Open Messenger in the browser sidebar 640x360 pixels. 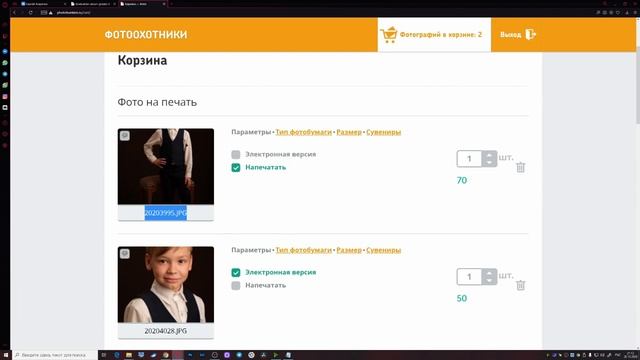pos(5,51)
